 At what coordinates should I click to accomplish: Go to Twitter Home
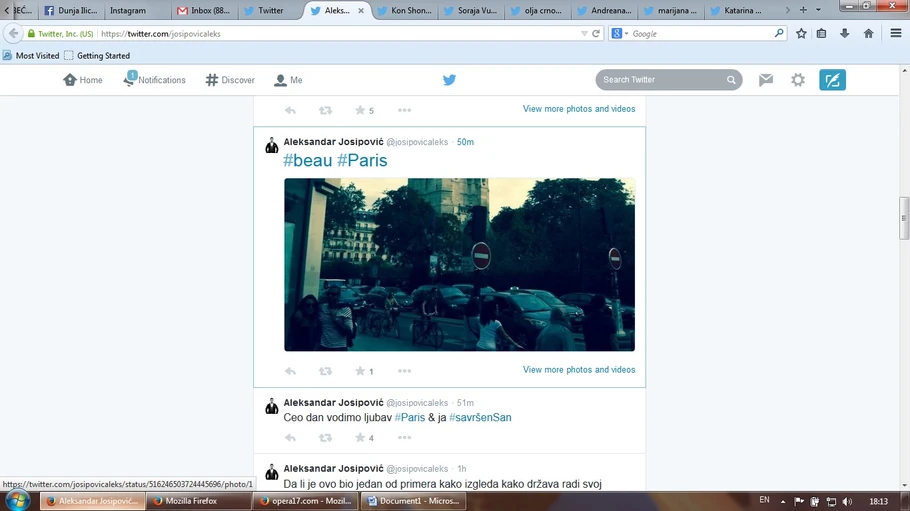tap(83, 80)
